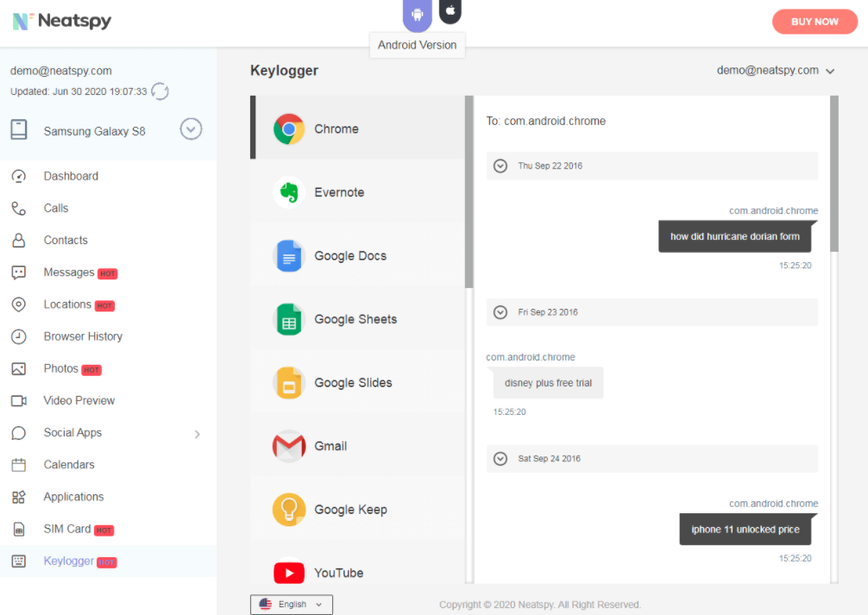
Task: Click the refresh sync icon beside the updated time
Action: coord(160,91)
